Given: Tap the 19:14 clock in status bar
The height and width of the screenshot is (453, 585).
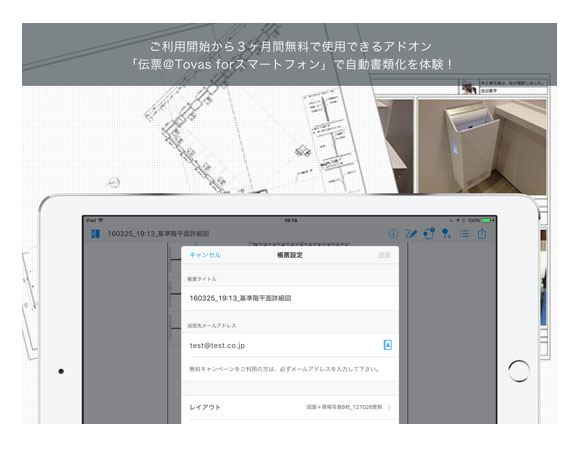Looking at the screenshot, I should coord(291,221).
